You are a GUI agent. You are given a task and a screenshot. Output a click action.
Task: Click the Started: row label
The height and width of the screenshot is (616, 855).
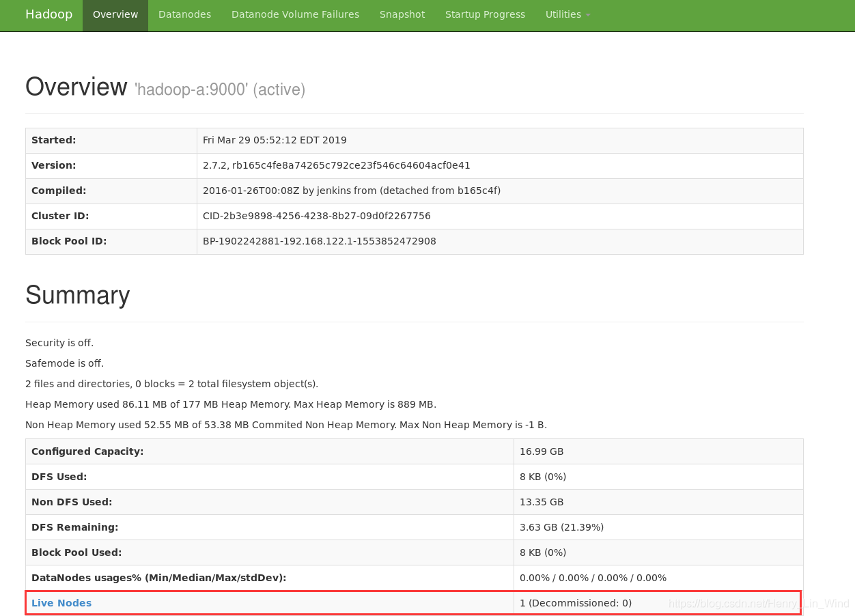tap(53, 140)
